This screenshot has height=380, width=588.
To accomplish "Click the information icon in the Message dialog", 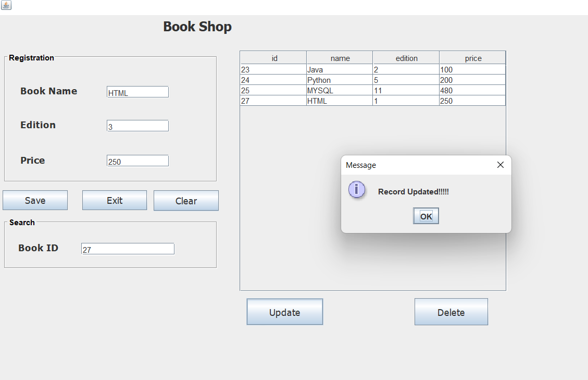I will (x=357, y=190).
